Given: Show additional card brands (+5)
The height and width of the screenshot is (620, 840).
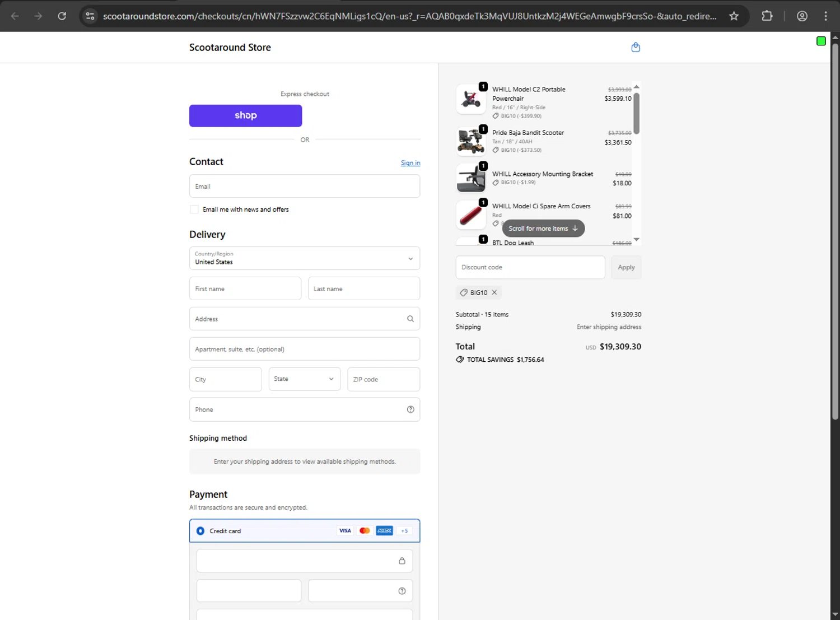Looking at the screenshot, I should (x=404, y=531).
